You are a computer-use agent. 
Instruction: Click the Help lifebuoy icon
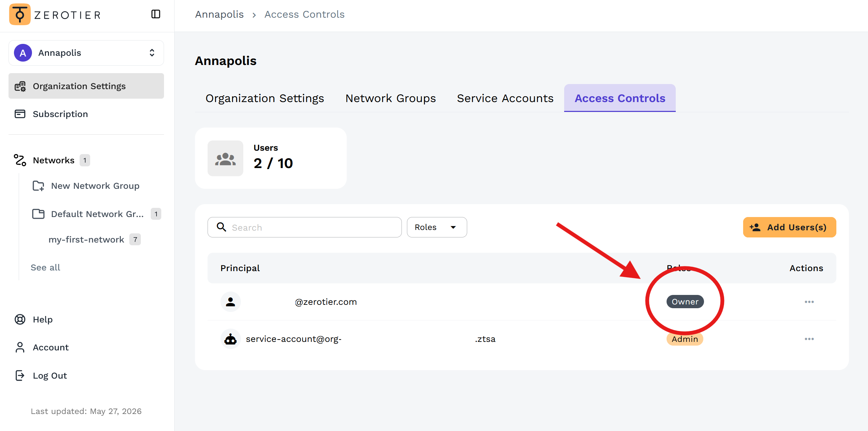(20, 319)
